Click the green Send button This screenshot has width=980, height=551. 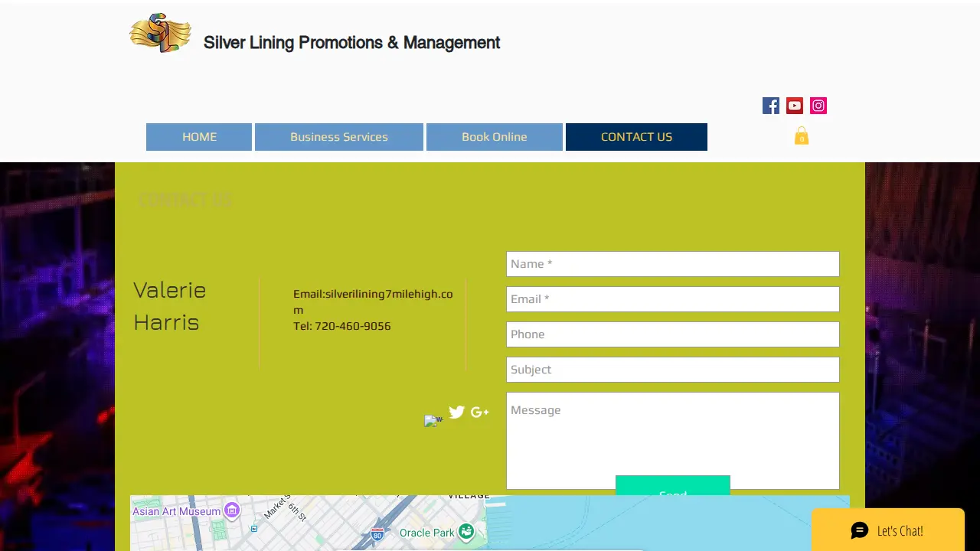point(673,485)
